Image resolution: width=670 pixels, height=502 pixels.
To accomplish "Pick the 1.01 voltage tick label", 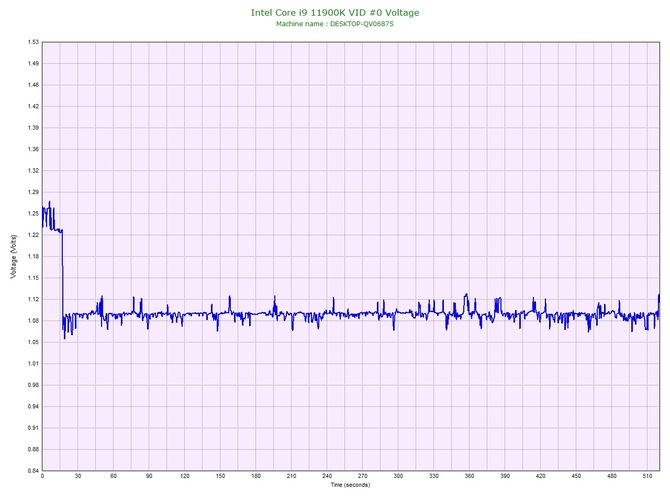I will tap(33, 364).
